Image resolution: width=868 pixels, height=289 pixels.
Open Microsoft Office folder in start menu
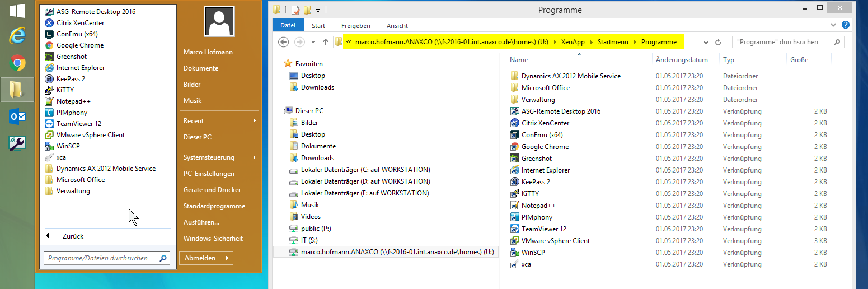74,180
